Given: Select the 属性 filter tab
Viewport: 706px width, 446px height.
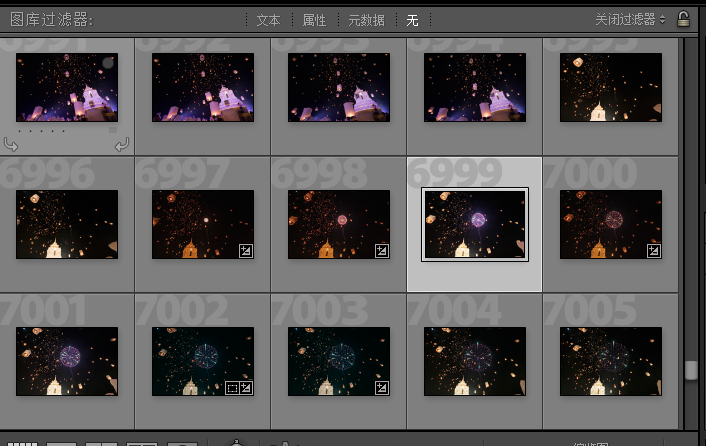Looking at the screenshot, I should pyautogui.click(x=314, y=20).
